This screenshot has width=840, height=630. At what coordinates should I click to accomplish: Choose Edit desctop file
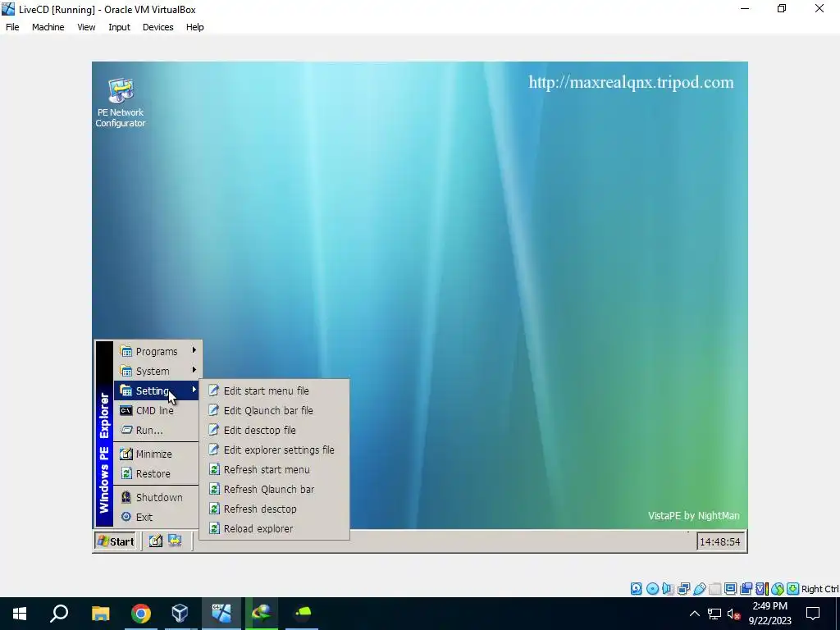274,430
